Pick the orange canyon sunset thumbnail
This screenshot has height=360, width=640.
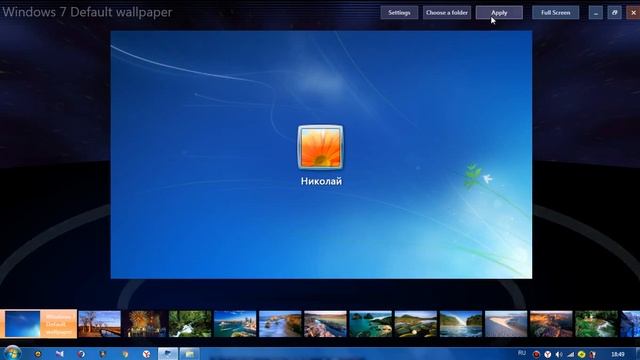551,324
